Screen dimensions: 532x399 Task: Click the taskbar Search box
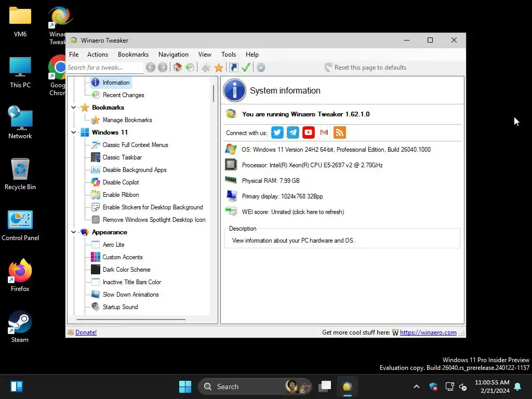255,387
